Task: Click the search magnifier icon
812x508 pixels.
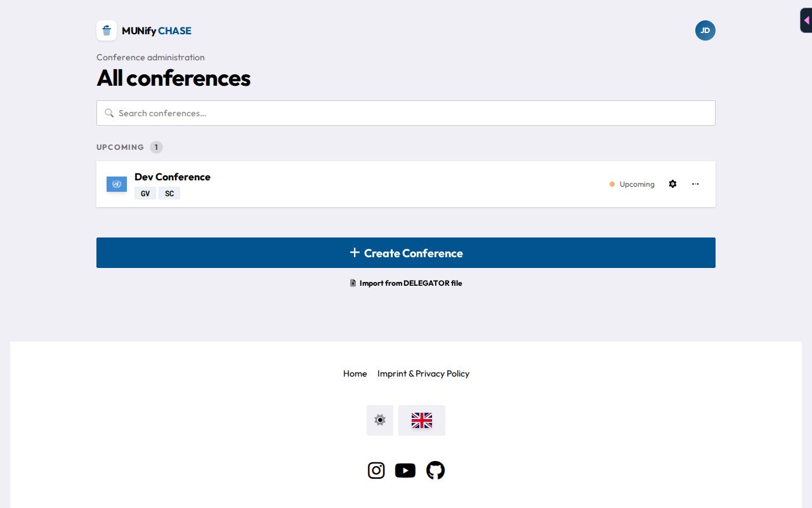Action: point(109,113)
